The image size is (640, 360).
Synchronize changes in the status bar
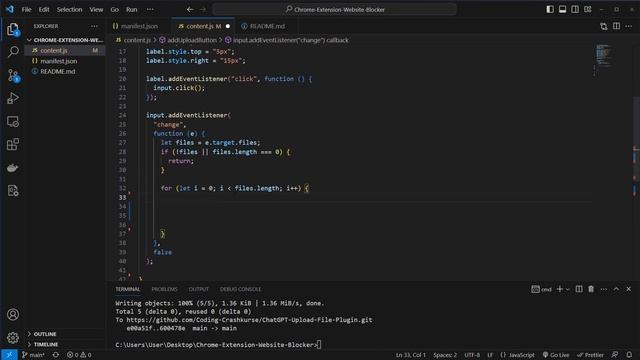[x=56, y=355]
